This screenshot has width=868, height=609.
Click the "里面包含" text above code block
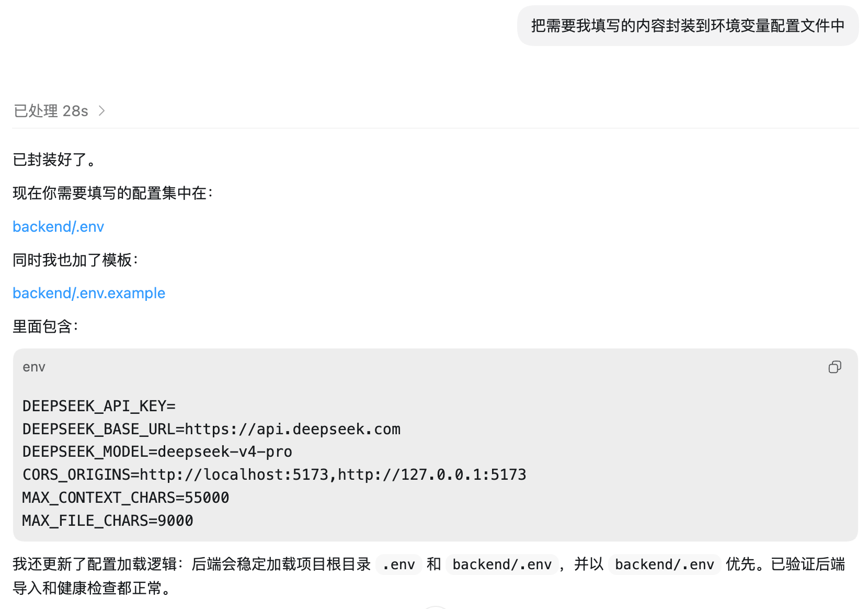(x=45, y=326)
